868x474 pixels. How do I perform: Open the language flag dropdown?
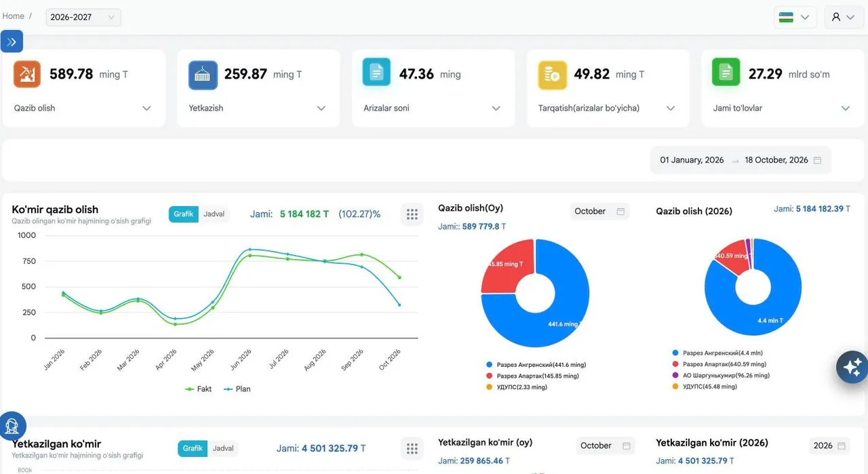tap(794, 17)
